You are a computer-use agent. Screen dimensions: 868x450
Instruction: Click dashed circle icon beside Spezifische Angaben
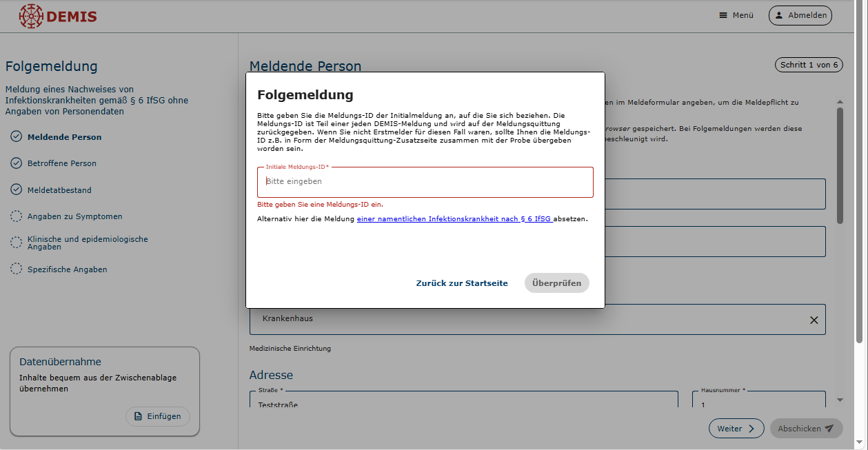[x=17, y=269]
